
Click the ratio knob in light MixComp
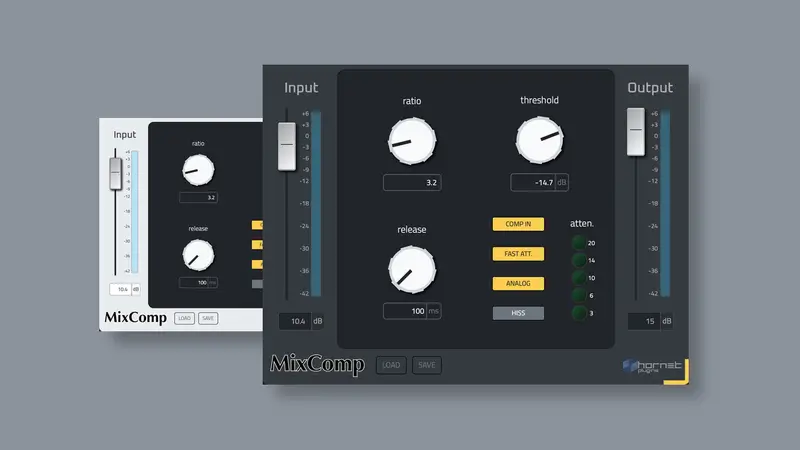click(x=198, y=170)
